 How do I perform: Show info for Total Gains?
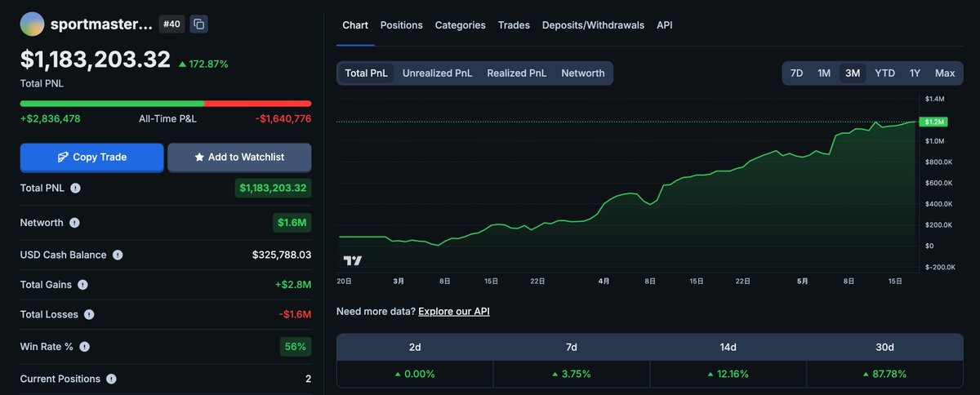pyautogui.click(x=82, y=285)
